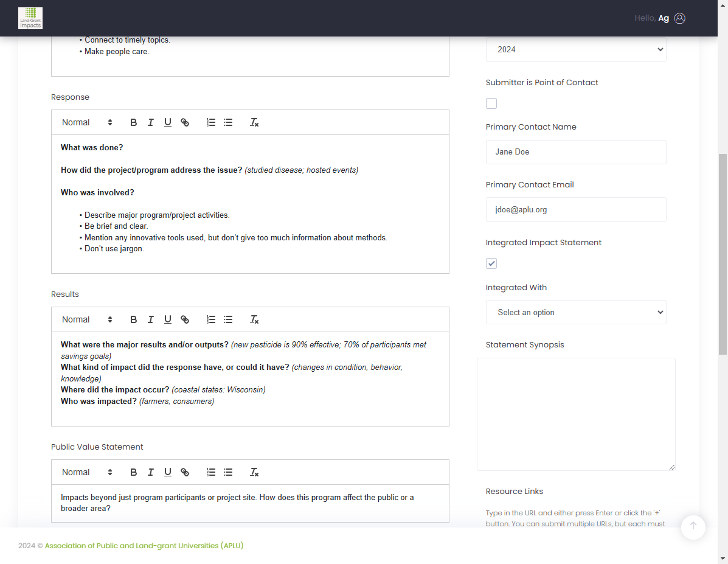Click the 'Who was involved?' text
This screenshot has height=564, width=728.
coord(97,192)
